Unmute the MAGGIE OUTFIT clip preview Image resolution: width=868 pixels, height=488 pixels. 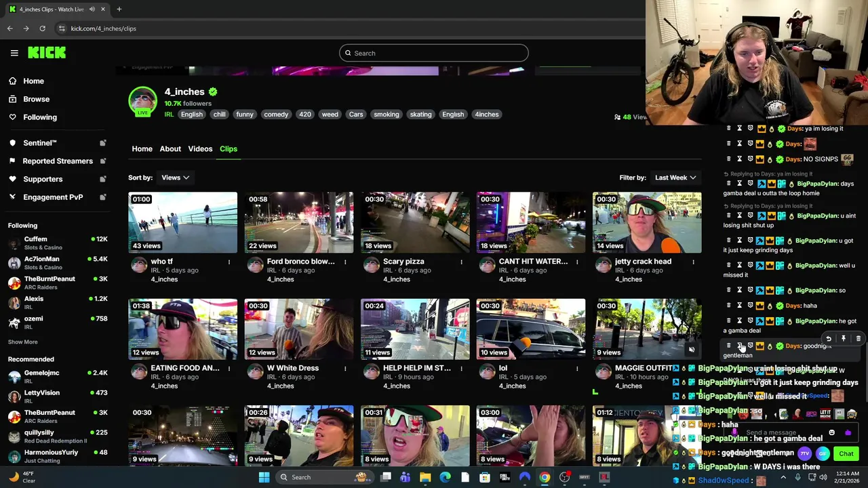point(691,350)
